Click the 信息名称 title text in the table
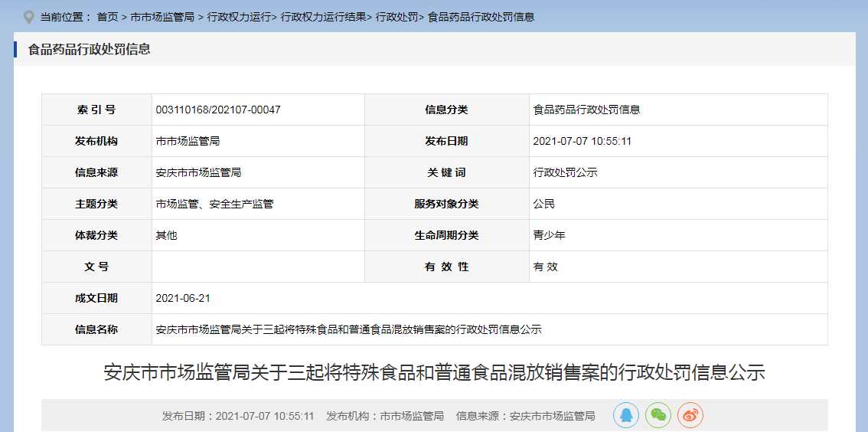Image resolution: width=868 pixels, height=432 pixels. 348,329
